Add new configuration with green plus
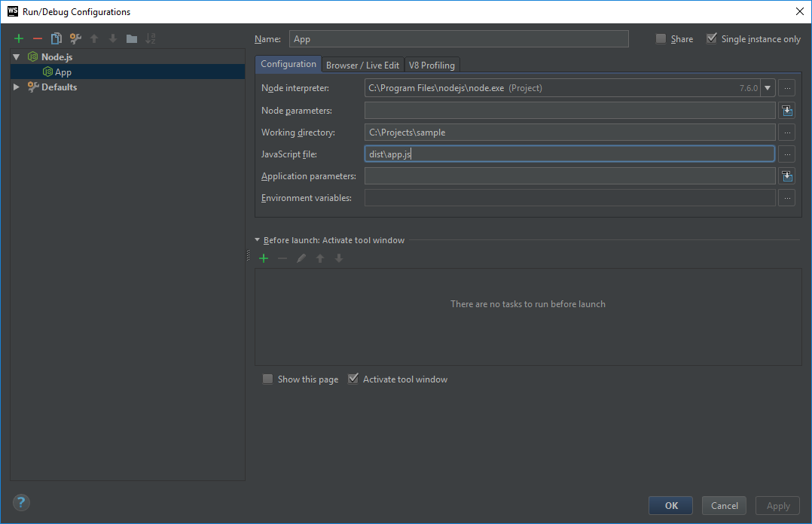Viewport: 812px width, 524px height. (x=19, y=38)
